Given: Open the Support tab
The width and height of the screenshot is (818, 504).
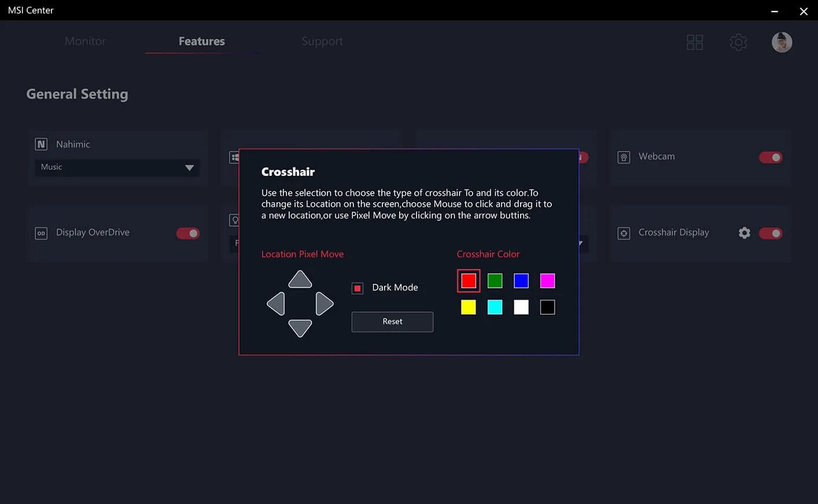Looking at the screenshot, I should 322,41.
